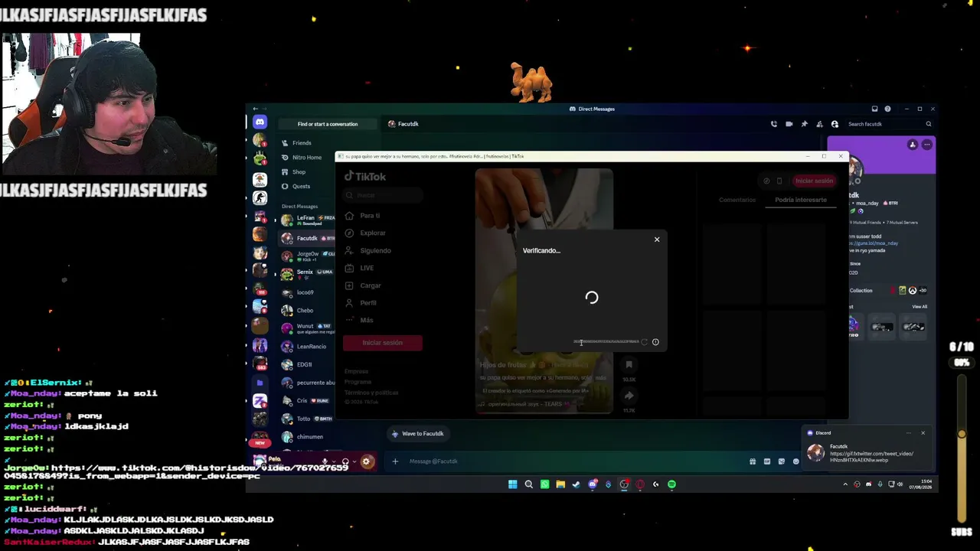Expand microphone input options arrow

click(333, 461)
